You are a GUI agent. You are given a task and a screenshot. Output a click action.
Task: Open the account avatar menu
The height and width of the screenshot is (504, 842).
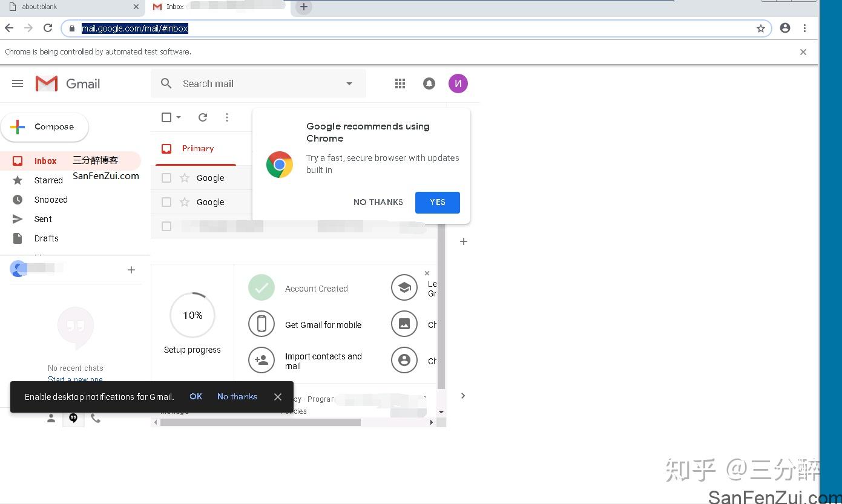click(458, 83)
